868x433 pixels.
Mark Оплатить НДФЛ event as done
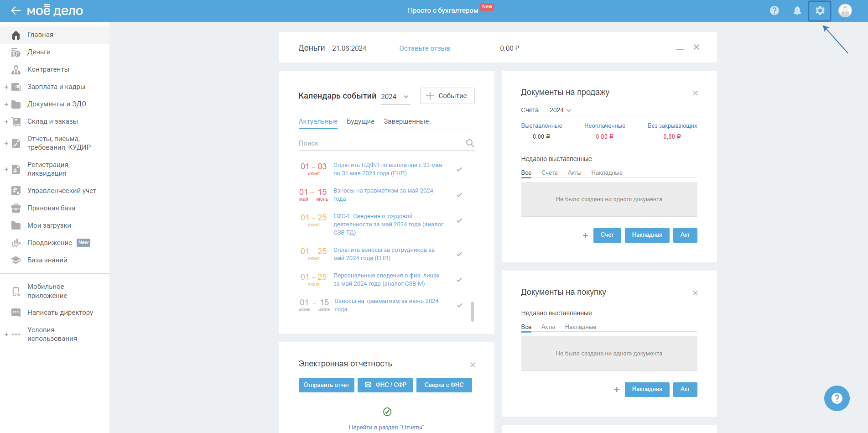click(x=459, y=169)
